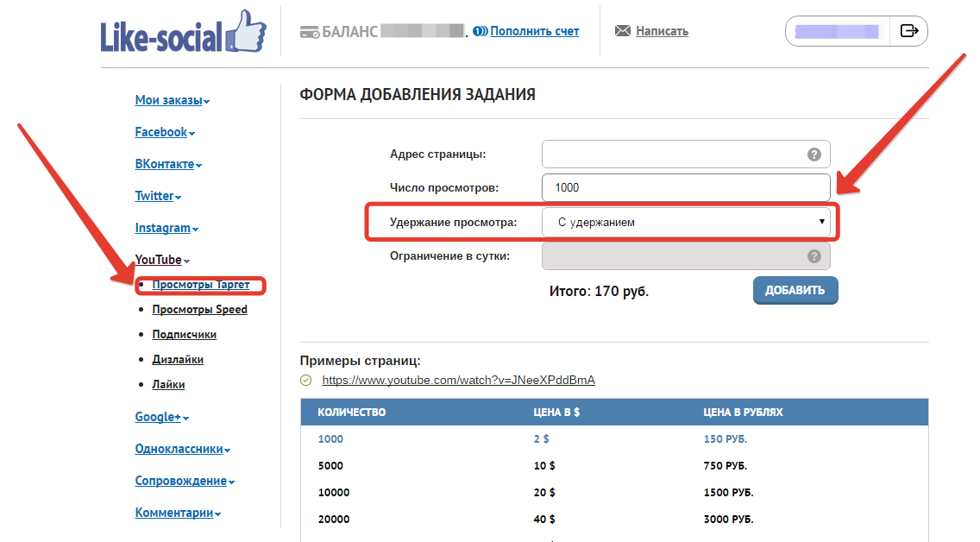Click the ЦЕНА В $ column header
The height and width of the screenshot is (542, 980).
click(556, 412)
